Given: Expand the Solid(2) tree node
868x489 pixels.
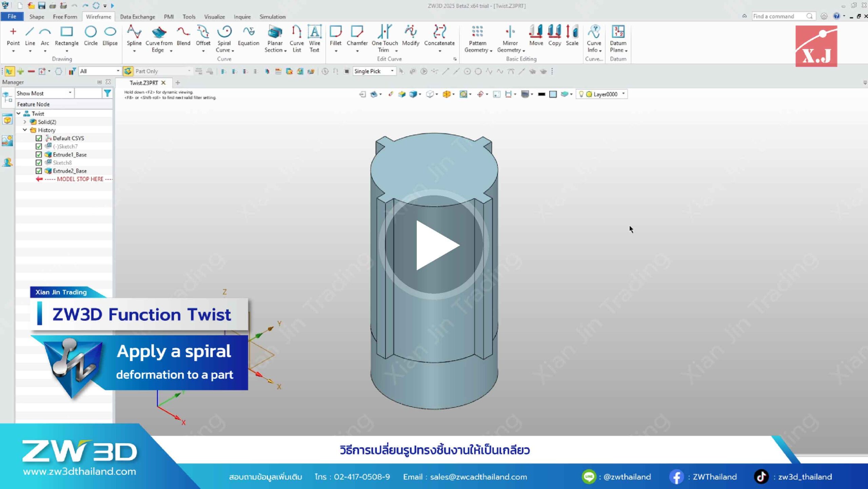Looking at the screenshot, I should click(x=25, y=122).
